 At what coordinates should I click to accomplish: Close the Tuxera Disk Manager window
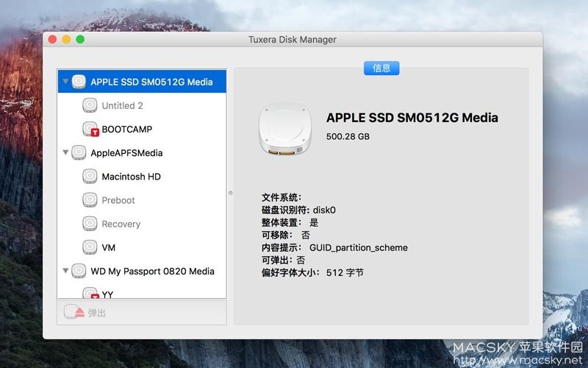point(52,39)
